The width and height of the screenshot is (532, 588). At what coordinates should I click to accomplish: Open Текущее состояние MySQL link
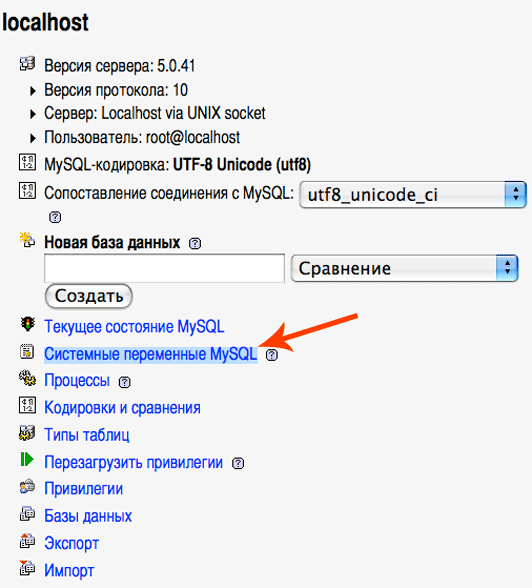click(x=134, y=326)
